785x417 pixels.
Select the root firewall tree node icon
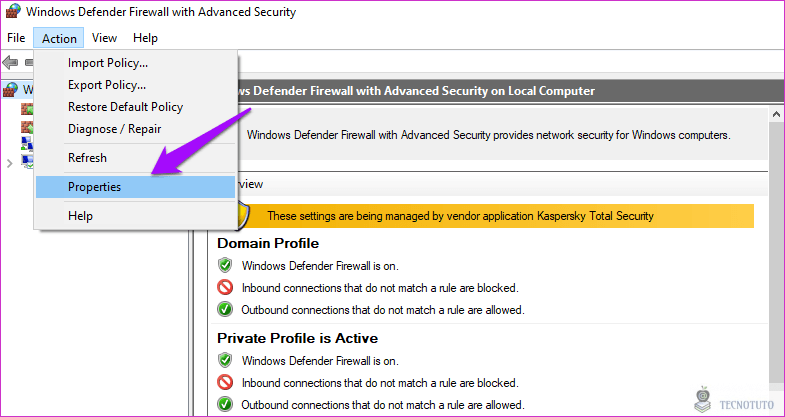click(x=10, y=90)
